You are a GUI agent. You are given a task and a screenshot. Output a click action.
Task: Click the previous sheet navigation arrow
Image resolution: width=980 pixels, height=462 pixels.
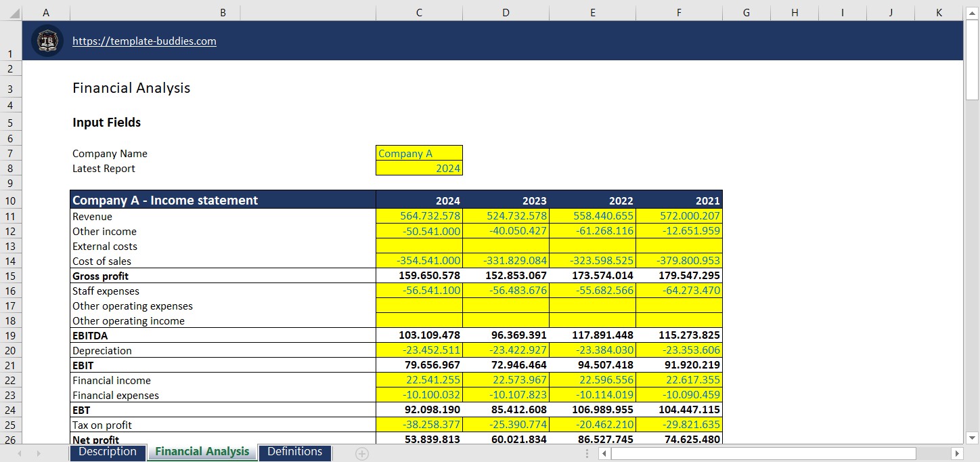pyautogui.click(x=19, y=453)
